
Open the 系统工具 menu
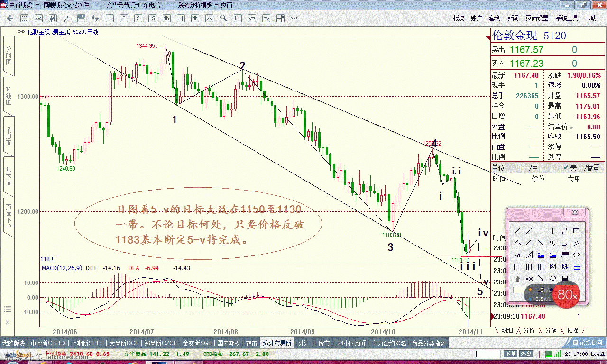tap(567, 18)
